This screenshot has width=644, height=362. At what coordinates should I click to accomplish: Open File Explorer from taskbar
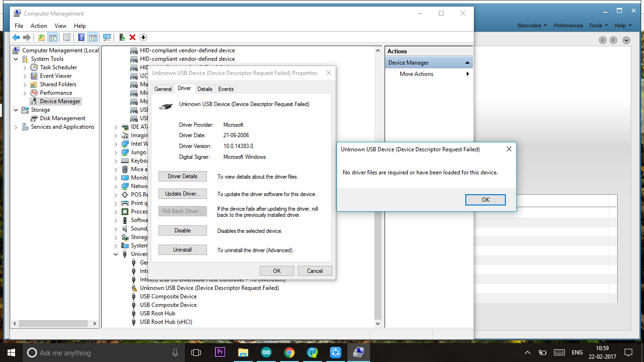coord(243,352)
